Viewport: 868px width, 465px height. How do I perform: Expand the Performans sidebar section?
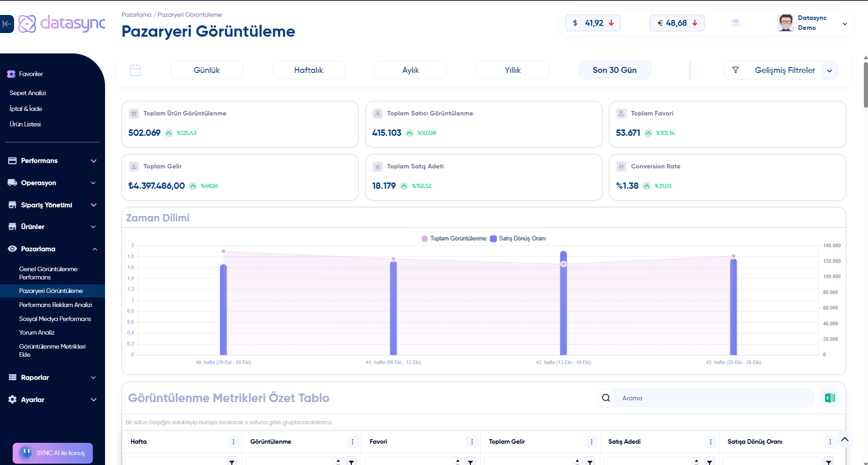pos(52,161)
